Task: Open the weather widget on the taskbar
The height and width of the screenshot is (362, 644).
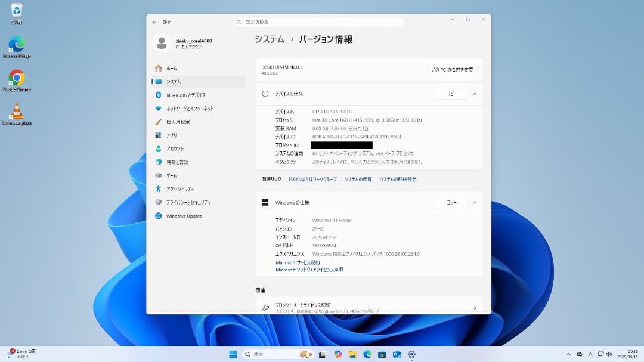Action: tap(21, 354)
